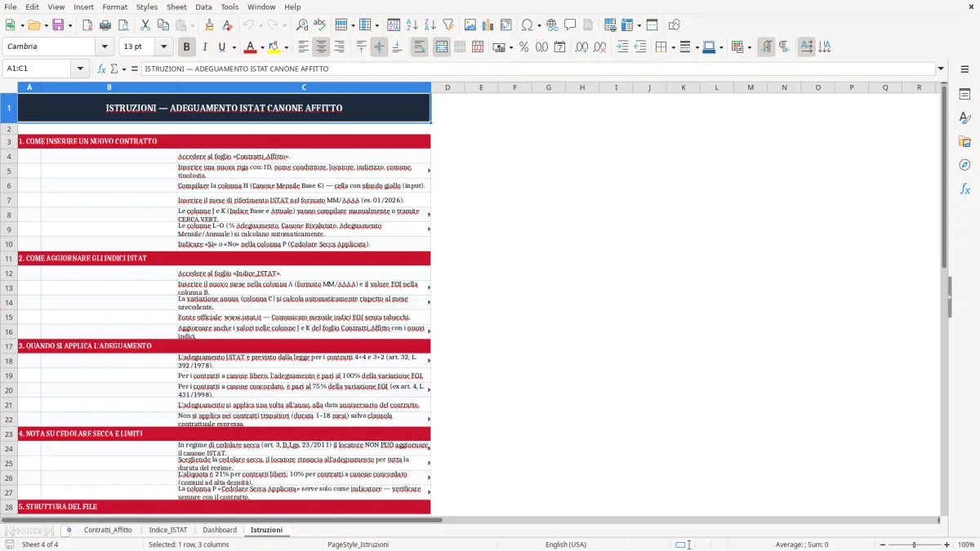Viewport: 980px width, 551px height.
Task: Click the formula input line
Action: click(537, 69)
